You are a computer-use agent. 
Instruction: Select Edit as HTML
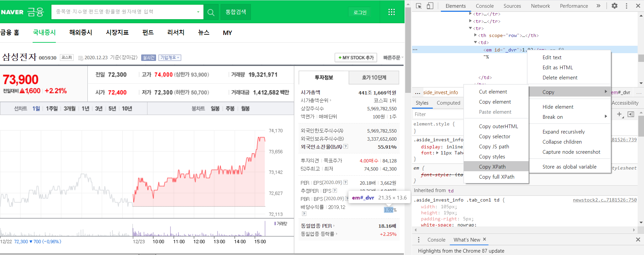pos(569,67)
